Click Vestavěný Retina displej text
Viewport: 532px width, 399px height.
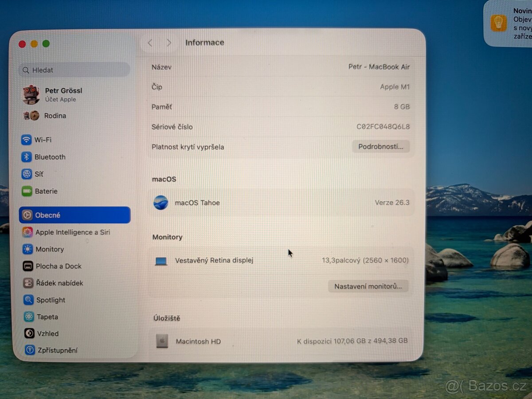(x=214, y=260)
